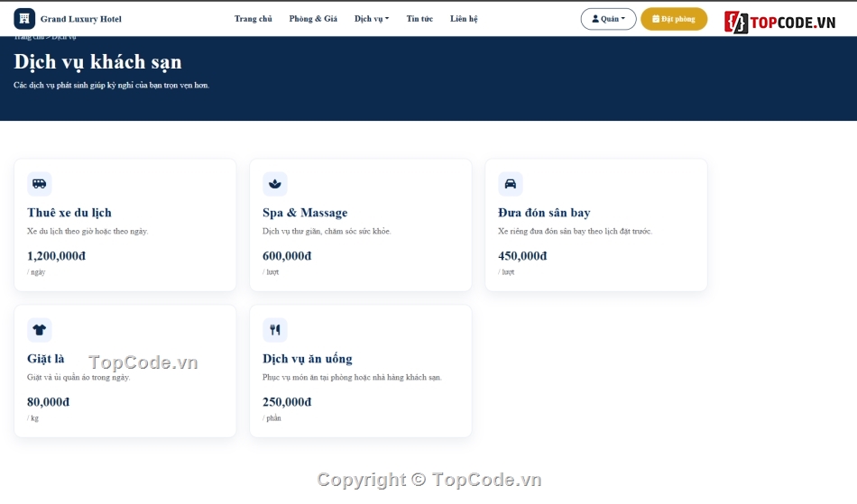
Task: Click the spa lotus icon on Spa & Massage card
Action: (275, 184)
